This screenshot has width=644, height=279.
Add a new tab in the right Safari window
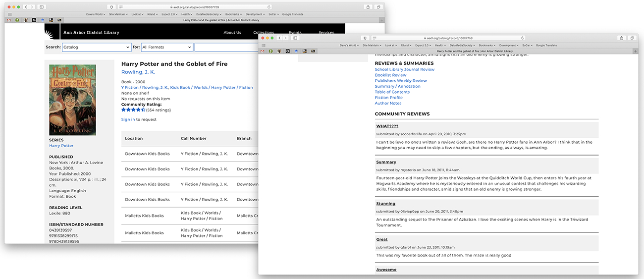click(635, 51)
